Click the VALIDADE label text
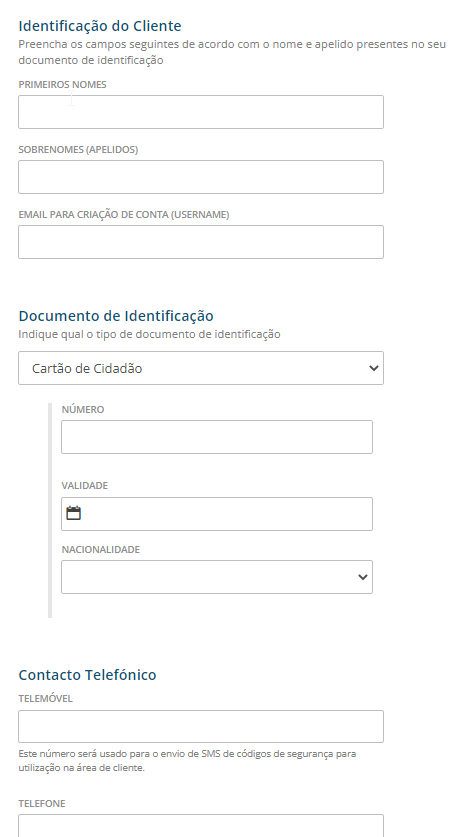The width and height of the screenshot is (467, 837). (84, 485)
